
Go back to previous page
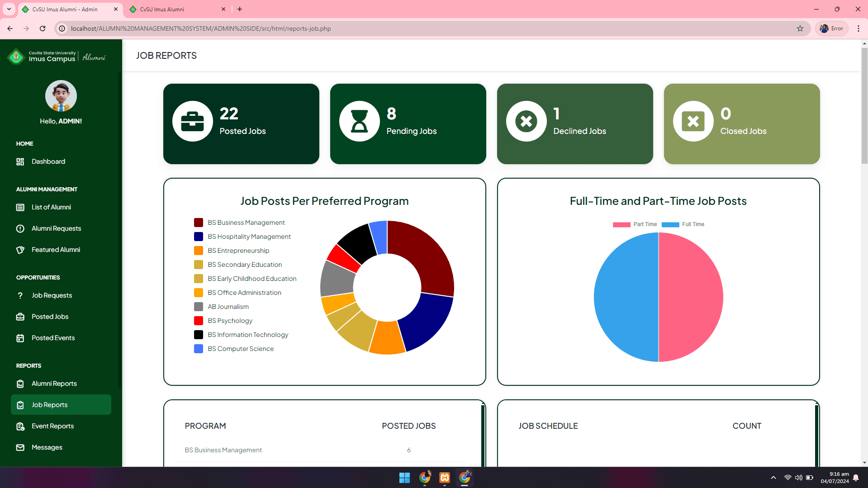[x=10, y=28]
